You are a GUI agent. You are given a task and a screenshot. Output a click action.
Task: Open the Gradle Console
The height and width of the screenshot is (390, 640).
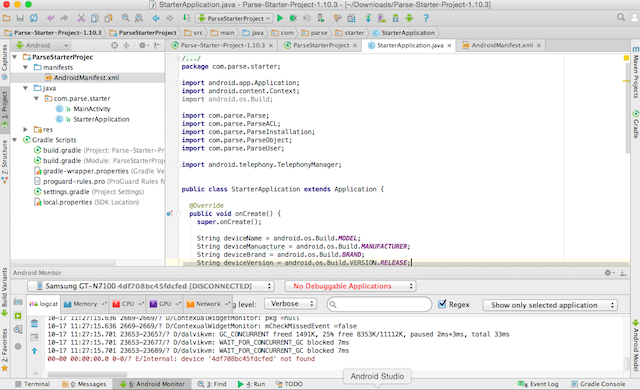(x=598, y=384)
